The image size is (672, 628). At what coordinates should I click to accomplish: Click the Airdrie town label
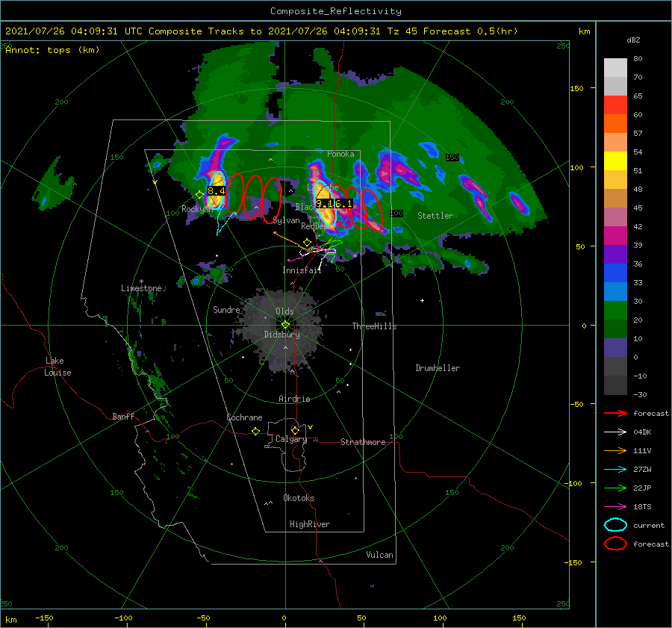294,399
